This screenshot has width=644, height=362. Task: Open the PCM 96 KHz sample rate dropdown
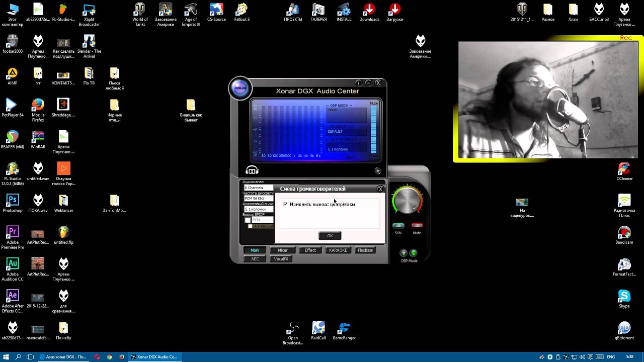[258, 198]
